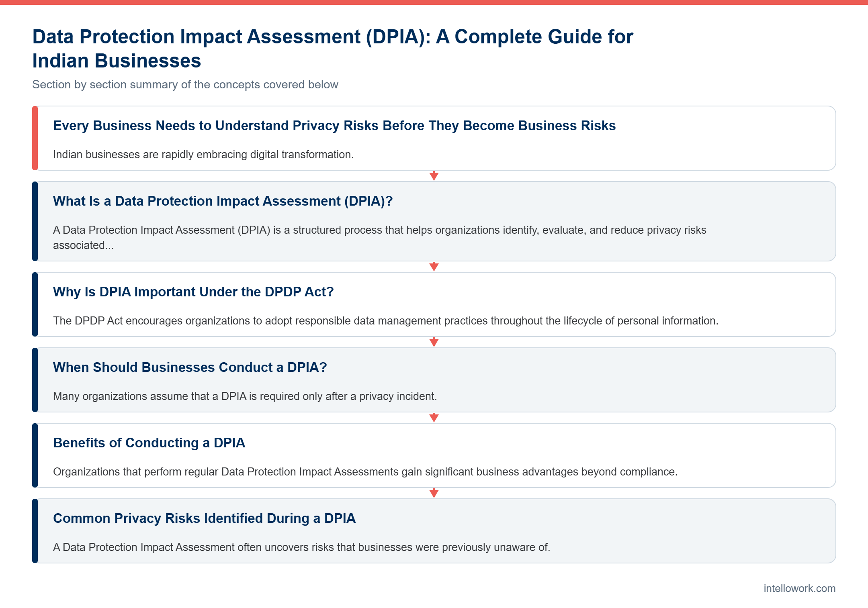
Task: Select heading 'What Is a Data Protection Impact Assessment (DPIA)?'
Action: pyautogui.click(x=223, y=201)
